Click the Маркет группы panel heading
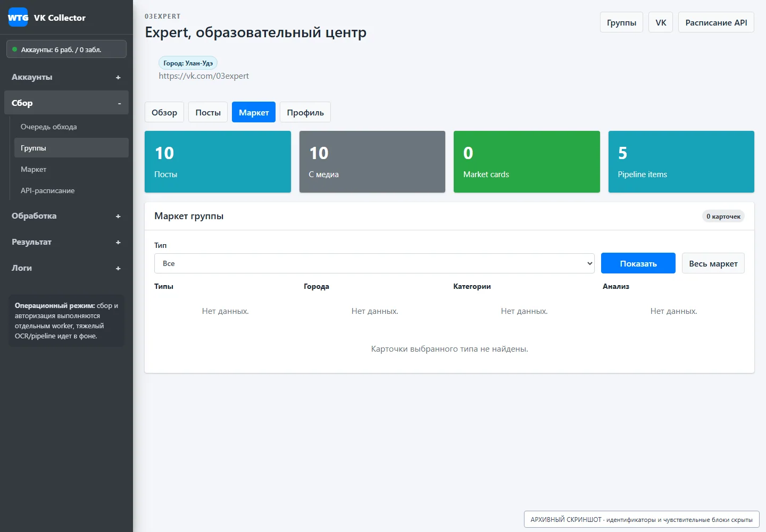 click(x=189, y=216)
